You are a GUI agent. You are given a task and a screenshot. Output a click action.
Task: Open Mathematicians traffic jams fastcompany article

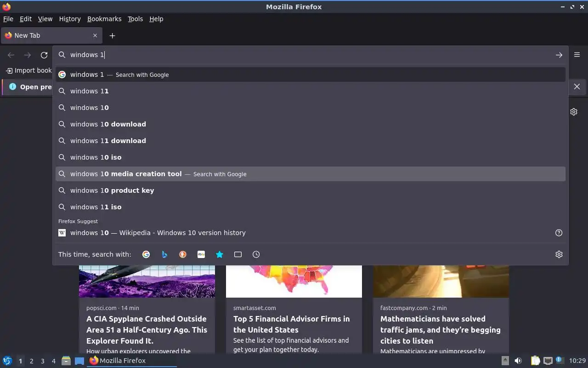coord(440,330)
